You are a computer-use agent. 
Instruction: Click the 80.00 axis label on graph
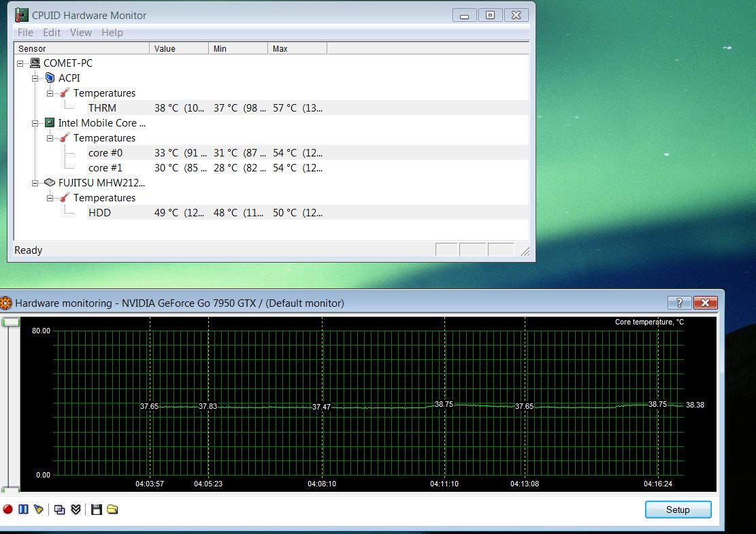(x=41, y=331)
